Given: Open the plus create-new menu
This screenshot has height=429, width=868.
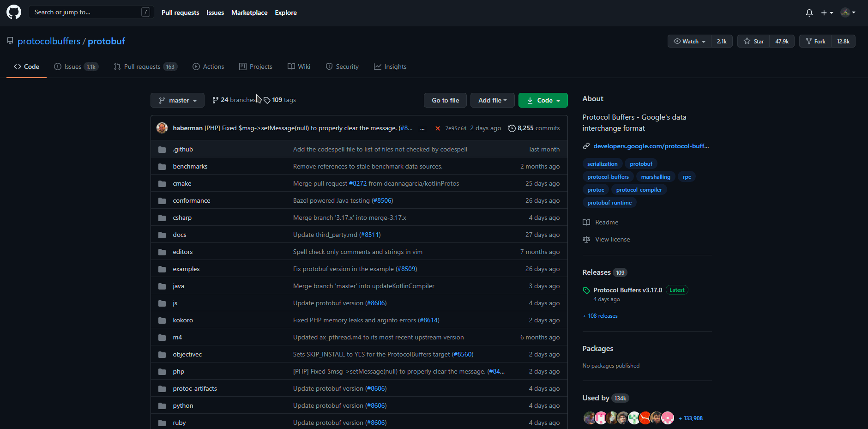Looking at the screenshot, I should pyautogui.click(x=826, y=12).
